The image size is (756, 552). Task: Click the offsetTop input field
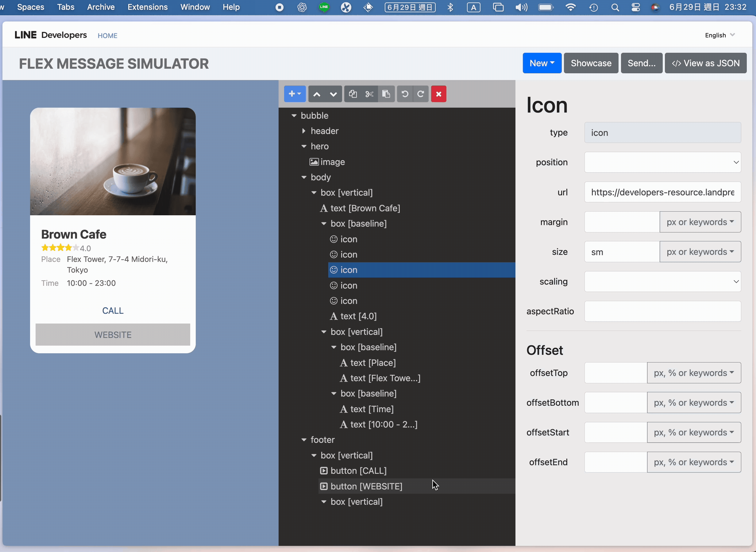(615, 373)
